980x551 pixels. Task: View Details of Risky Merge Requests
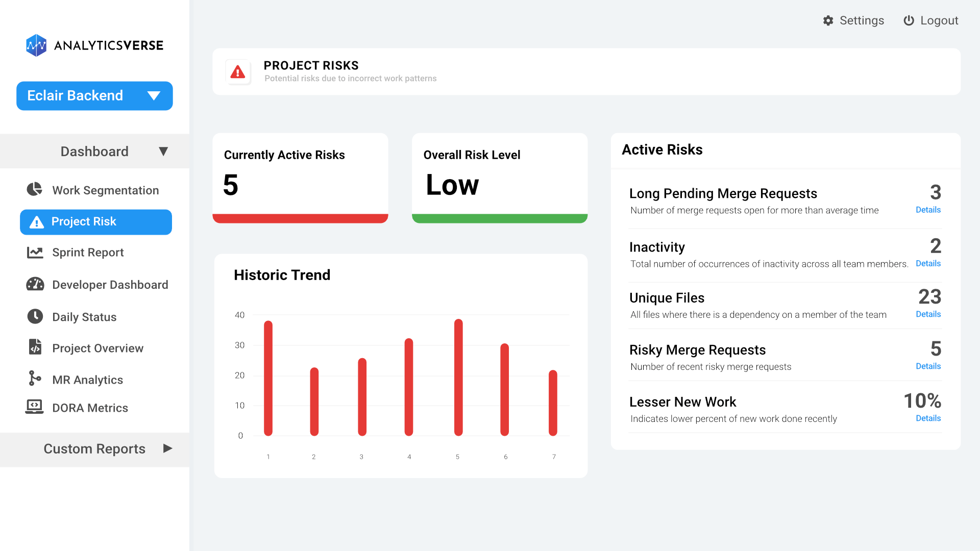pyautogui.click(x=928, y=366)
